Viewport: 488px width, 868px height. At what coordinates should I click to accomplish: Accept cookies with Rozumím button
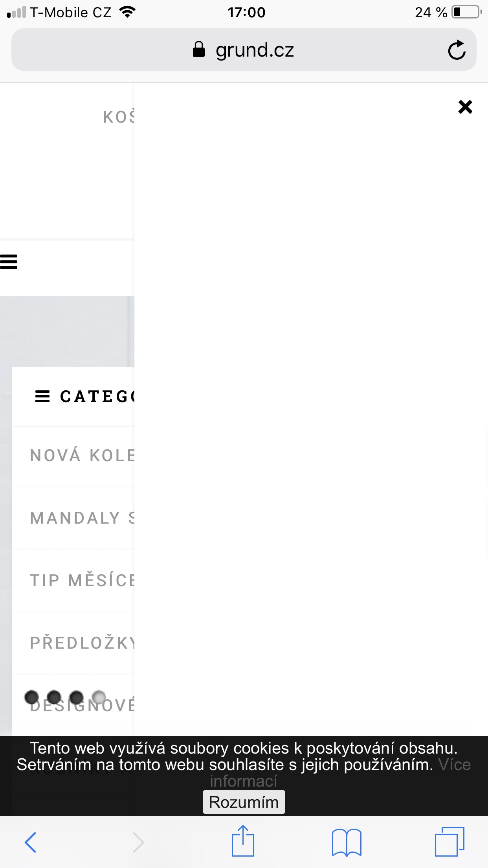click(x=244, y=802)
